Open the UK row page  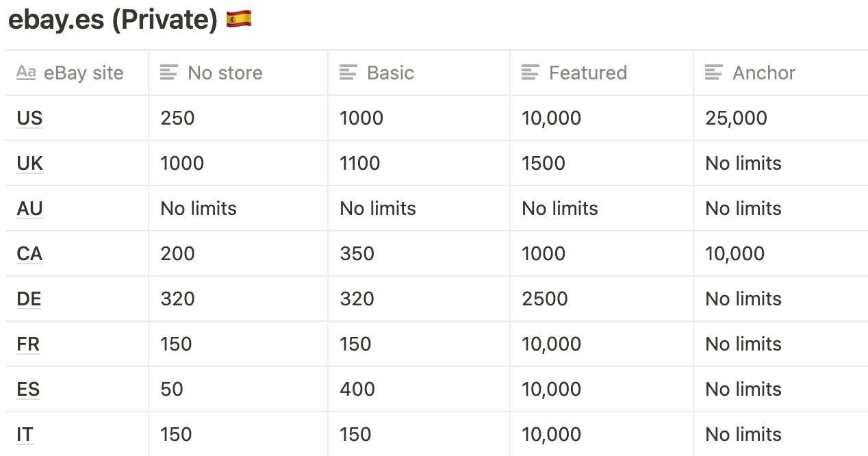(x=29, y=164)
